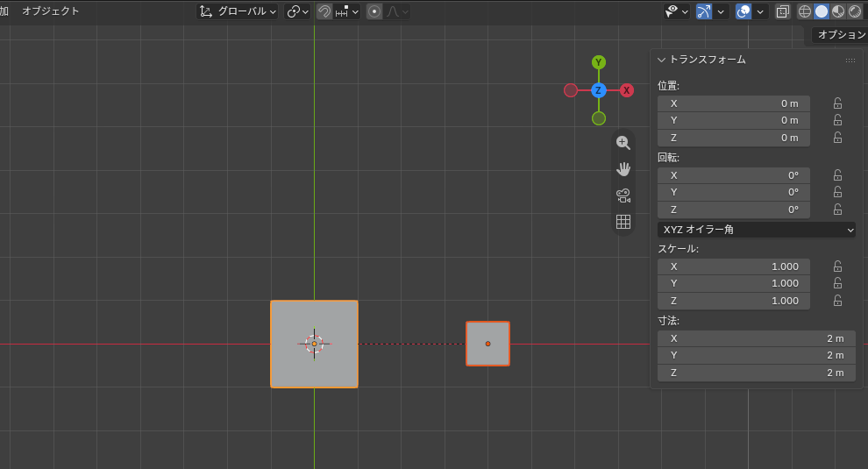This screenshot has height=469, width=868.
Task: Click the 寸法 X field
Action: point(756,339)
